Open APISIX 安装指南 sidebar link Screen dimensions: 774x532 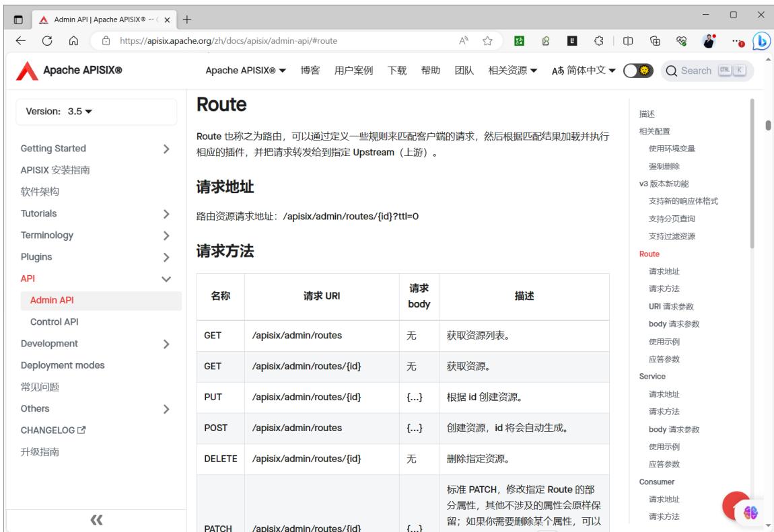(55, 170)
